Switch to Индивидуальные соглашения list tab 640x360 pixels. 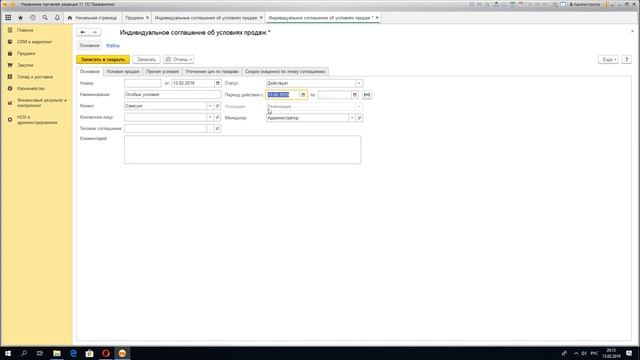(206, 18)
